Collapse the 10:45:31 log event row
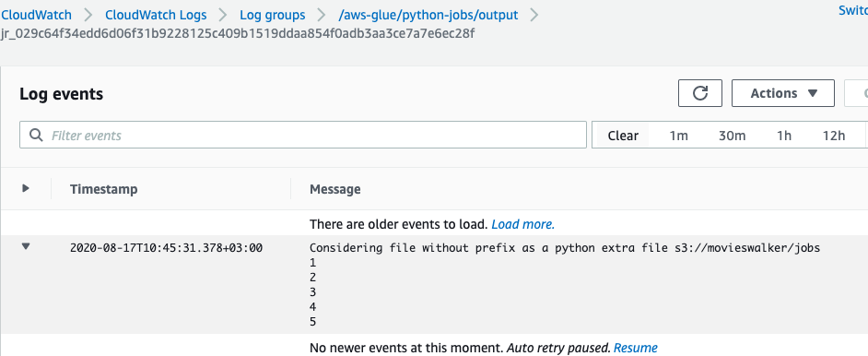This screenshot has height=356, width=868. 26,247
